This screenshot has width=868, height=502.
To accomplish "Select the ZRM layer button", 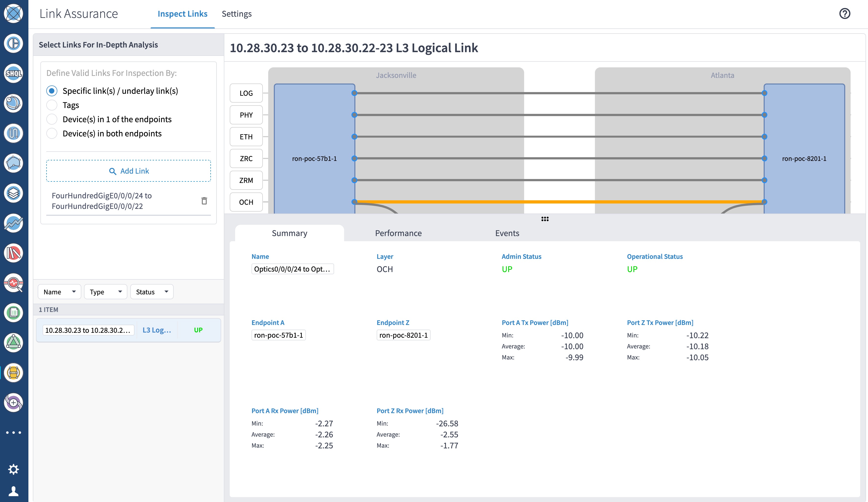I will [x=246, y=180].
